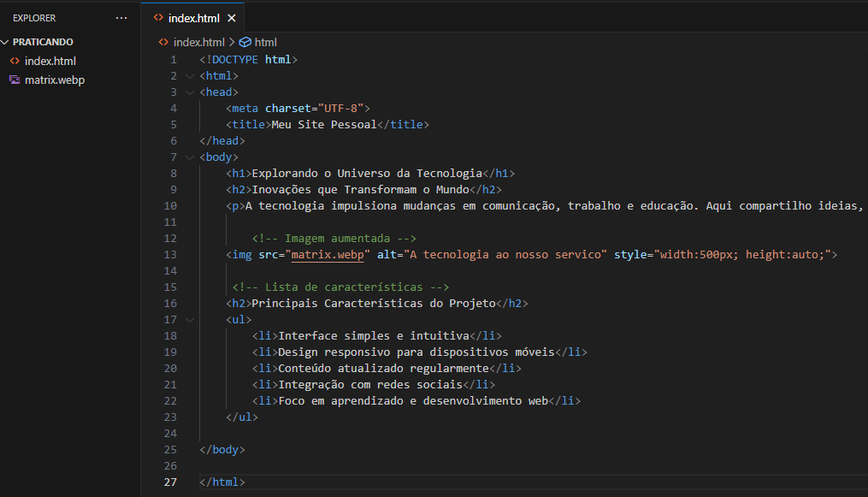868x497 pixels.
Task: Click list item "Foco em aprendizado e desenvolvimento web"
Action: [413, 400]
